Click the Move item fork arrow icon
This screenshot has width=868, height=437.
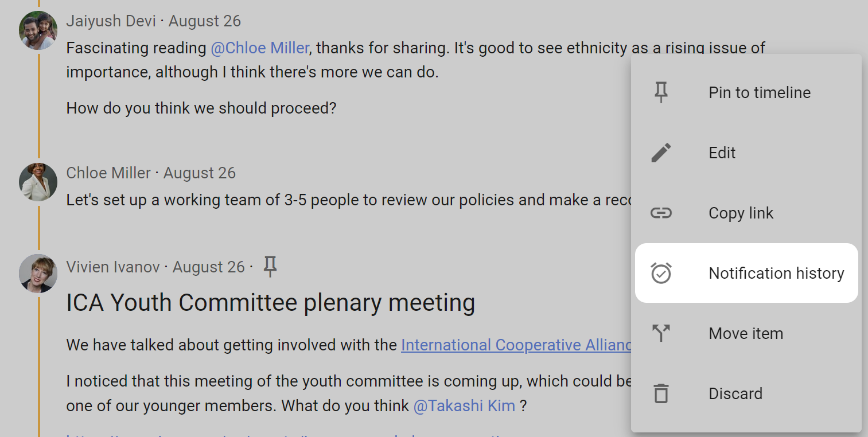point(661,333)
